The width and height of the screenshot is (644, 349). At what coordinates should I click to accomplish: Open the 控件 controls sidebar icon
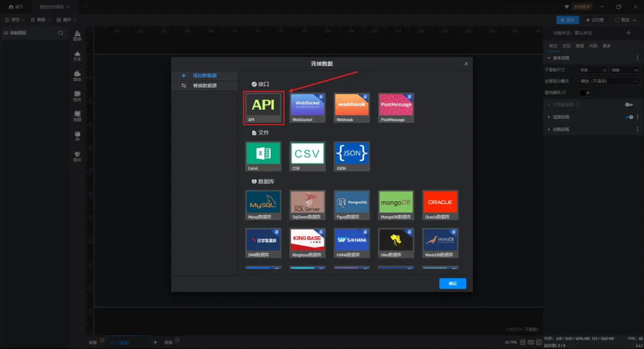pyautogui.click(x=77, y=96)
